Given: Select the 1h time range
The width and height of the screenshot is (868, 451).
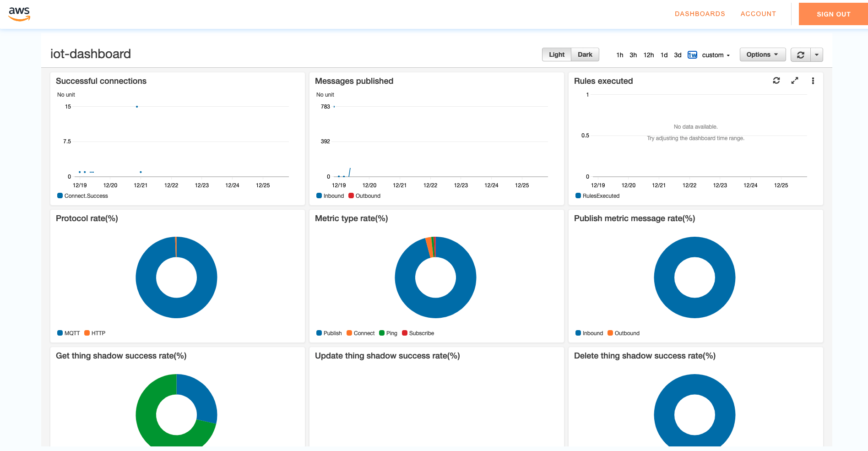Looking at the screenshot, I should tap(620, 55).
